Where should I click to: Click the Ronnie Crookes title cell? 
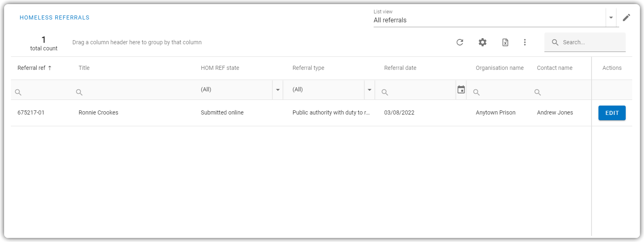point(98,113)
